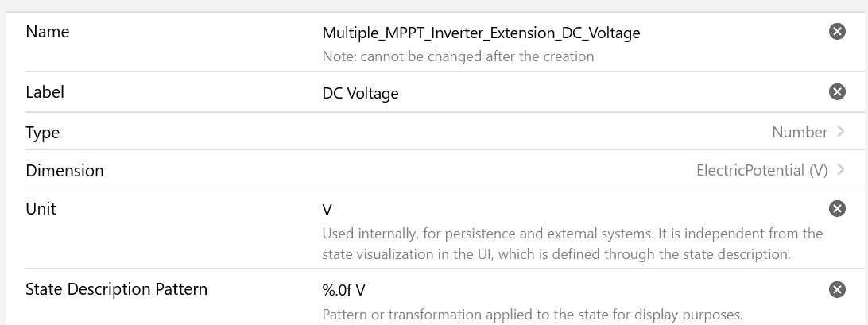Select the Number type value
The image size is (868, 325).
click(799, 132)
